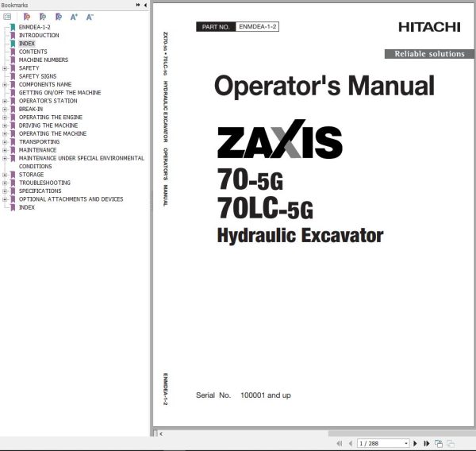476x451 pixels.
Task: Decrease bookmark font size with A- icon
Action: (x=90, y=17)
